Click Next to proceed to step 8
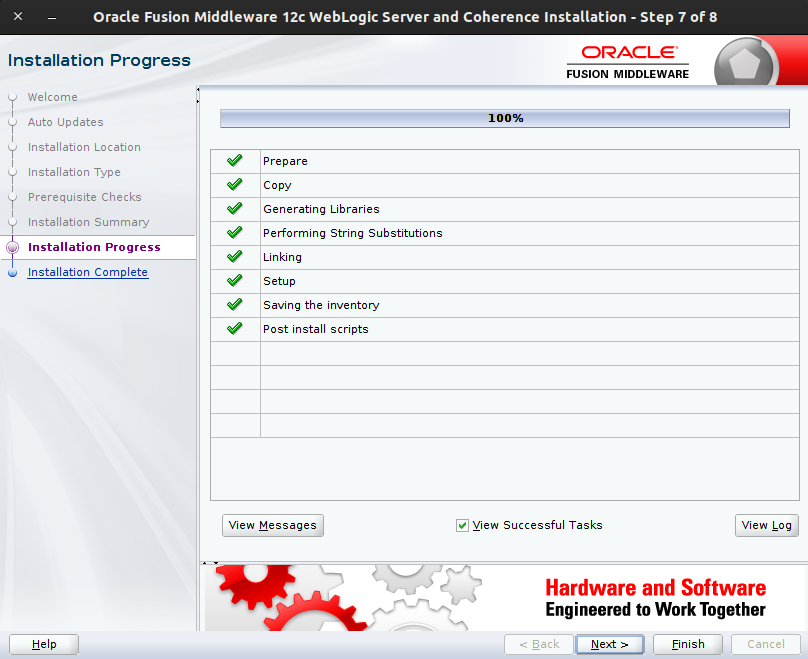Image resolution: width=808 pixels, height=659 pixels. 609,644
